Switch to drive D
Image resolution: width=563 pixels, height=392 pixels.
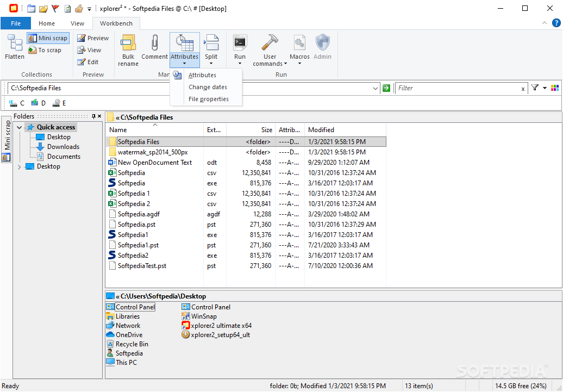tap(38, 103)
